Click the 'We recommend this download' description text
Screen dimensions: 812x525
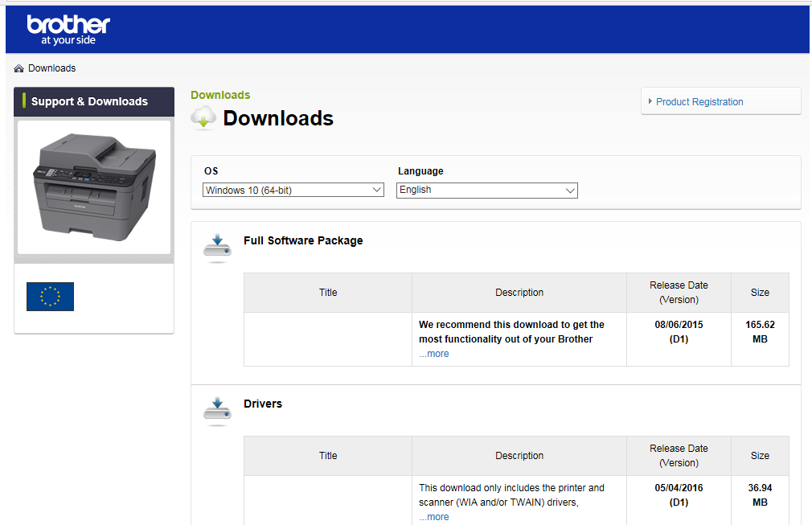click(511, 332)
